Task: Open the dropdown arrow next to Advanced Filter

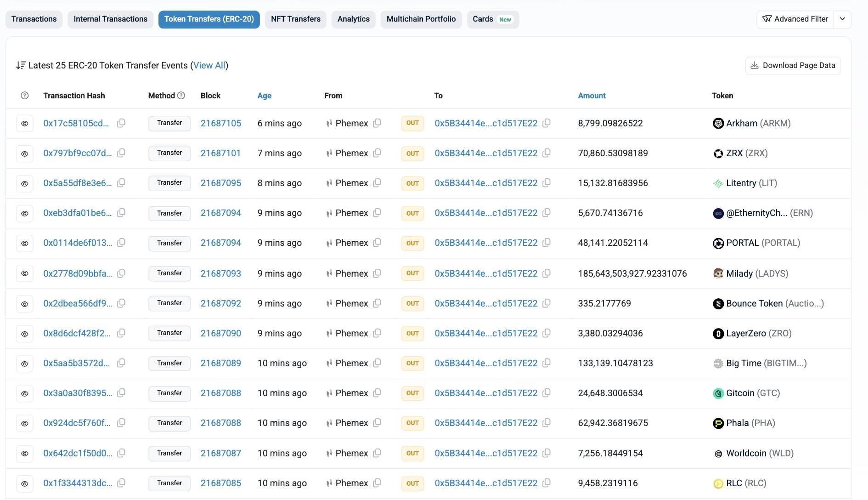Action: (x=843, y=19)
